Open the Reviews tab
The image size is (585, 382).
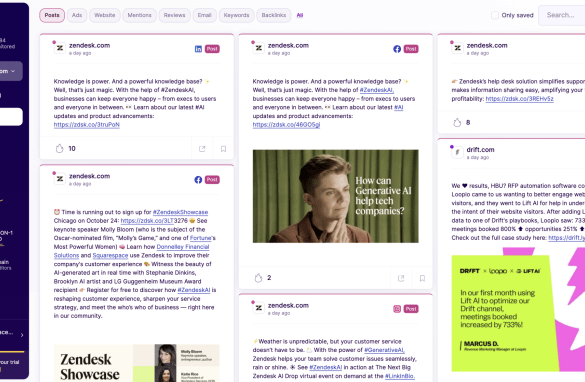coord(174,15)
